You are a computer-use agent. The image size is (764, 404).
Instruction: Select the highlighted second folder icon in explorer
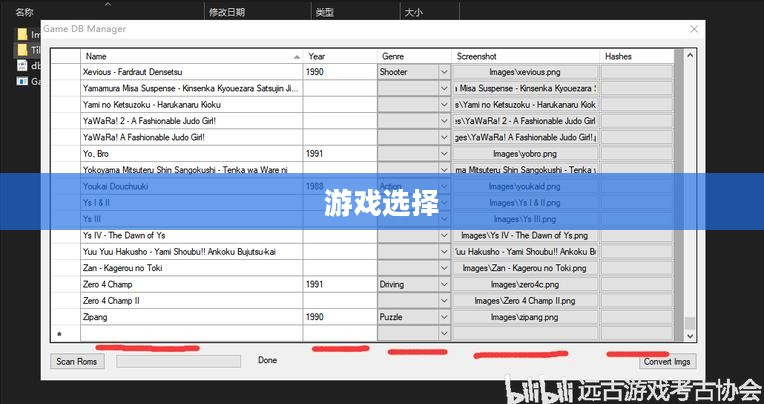tap(22, 50)
